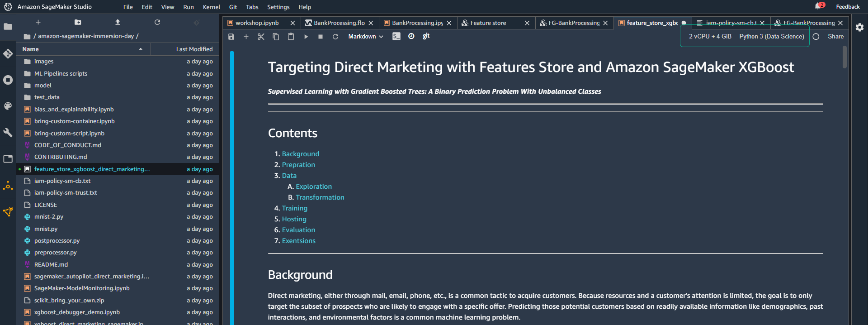This screenshot has height=325, width=868.
Task: Switch to the workshop.ipynb tab
Action: (257, 23)
